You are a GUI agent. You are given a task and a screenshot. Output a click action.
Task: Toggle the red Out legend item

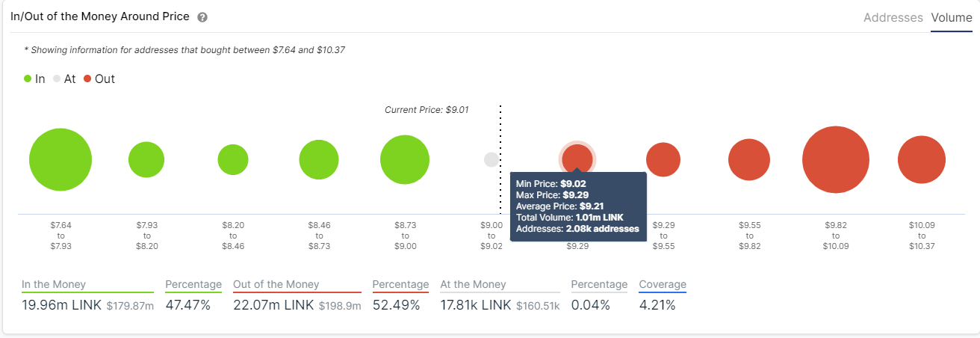coord(99,79)
